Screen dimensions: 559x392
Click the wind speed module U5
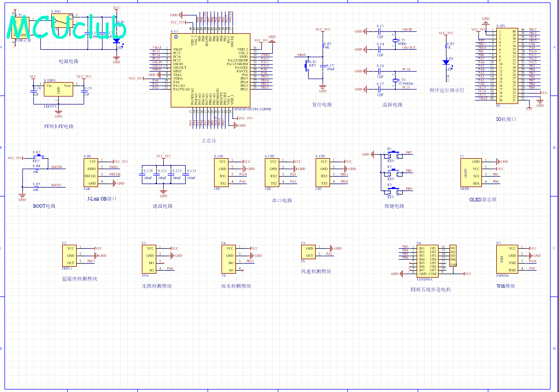point(309,252)
